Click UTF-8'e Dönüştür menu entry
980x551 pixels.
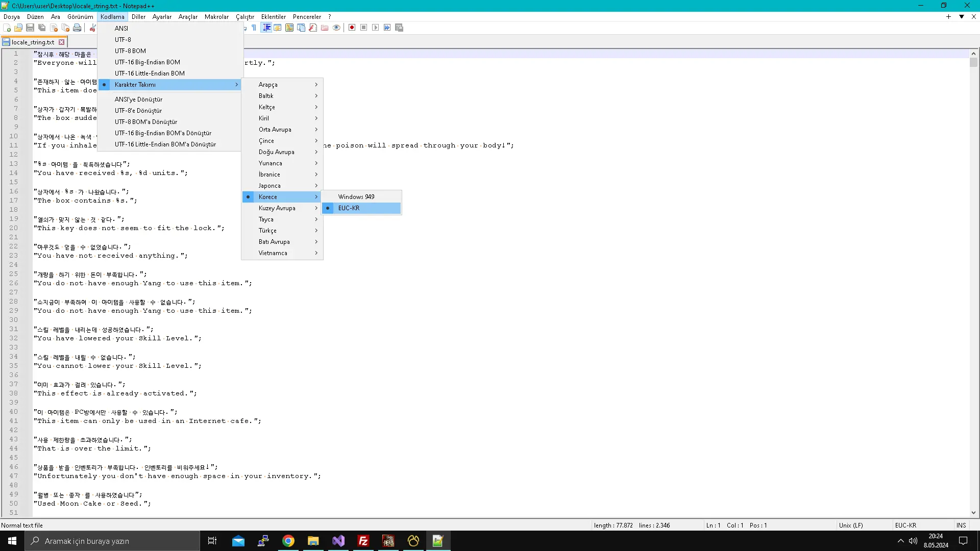[138, 111]
